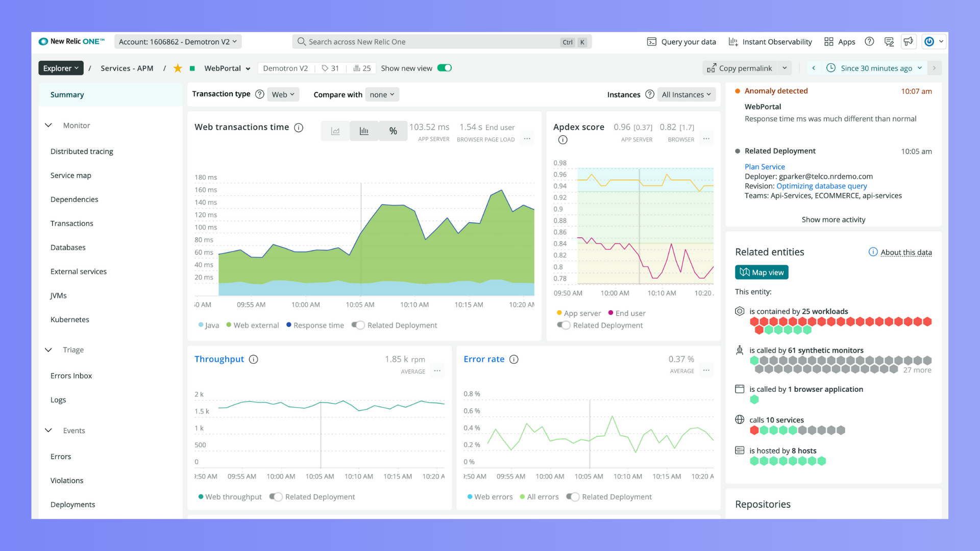Click the Instant Observability icon in toolbar

point(733,42)
